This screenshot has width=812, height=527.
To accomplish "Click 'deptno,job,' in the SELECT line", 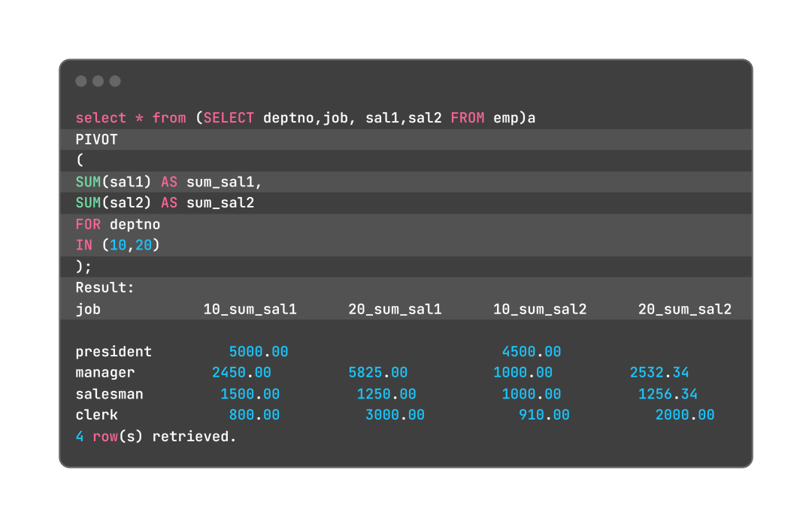I will coord(310,118).
